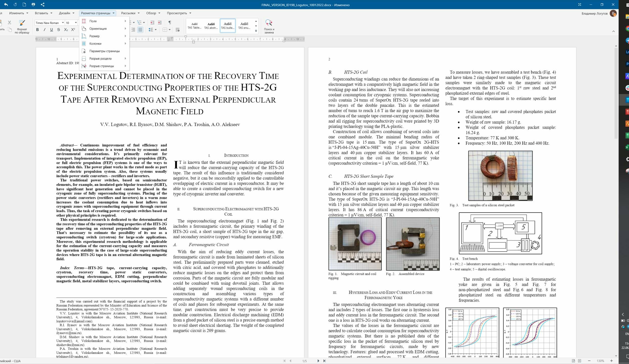Toggle Superscript formatting
629x364 pixels.
pos(73,30)
